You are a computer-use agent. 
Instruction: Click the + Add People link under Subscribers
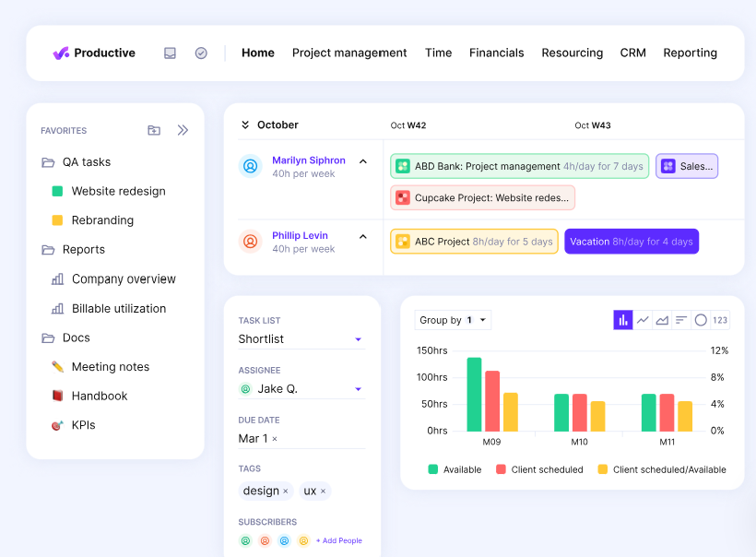pyautogui.click(x=339, y=540)
